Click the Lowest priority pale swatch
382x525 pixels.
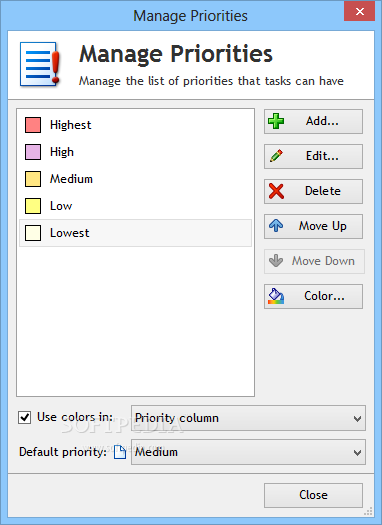33,233
